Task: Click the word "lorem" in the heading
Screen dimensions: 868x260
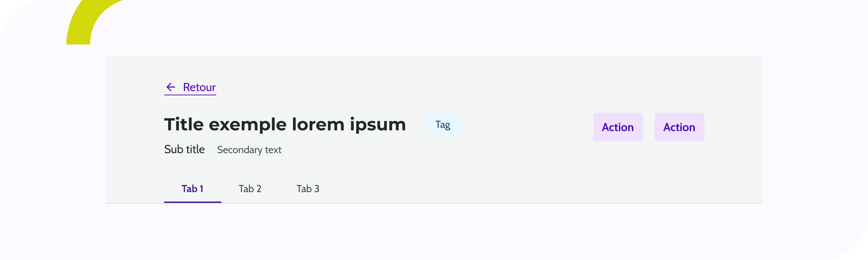Action: (x=318, y=125)
